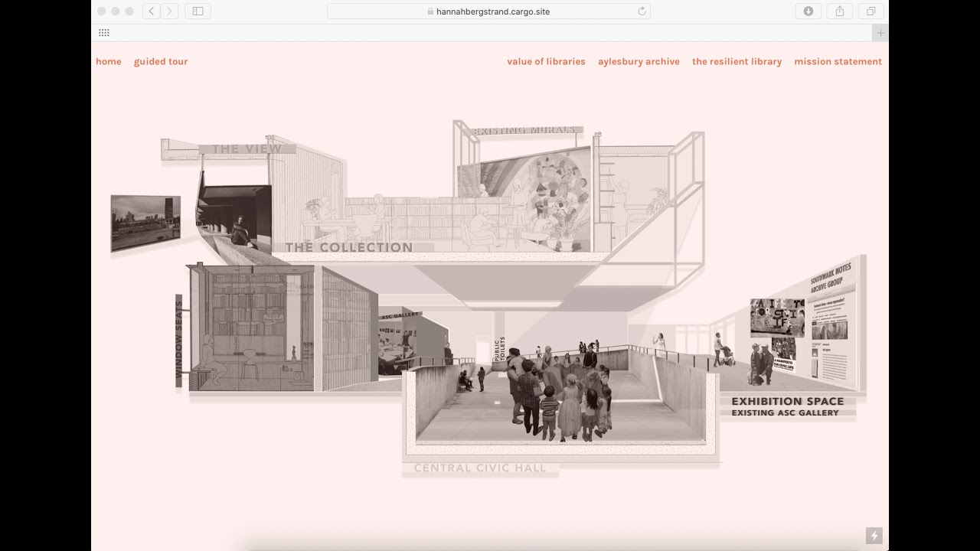980x551 pixels.
Task: Open value of libraries page
Action: click(x=546, y=61)
